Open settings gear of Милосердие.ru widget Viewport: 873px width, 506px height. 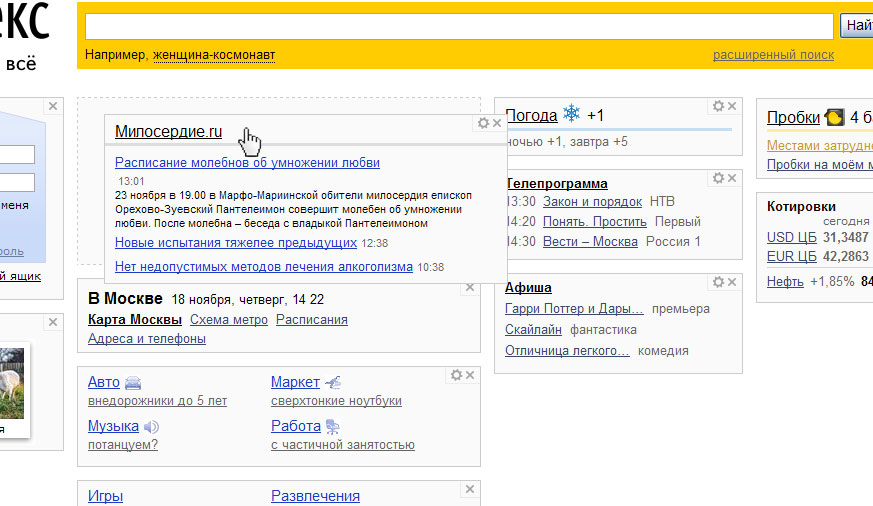pyautogui.click(x=483, y=123)
